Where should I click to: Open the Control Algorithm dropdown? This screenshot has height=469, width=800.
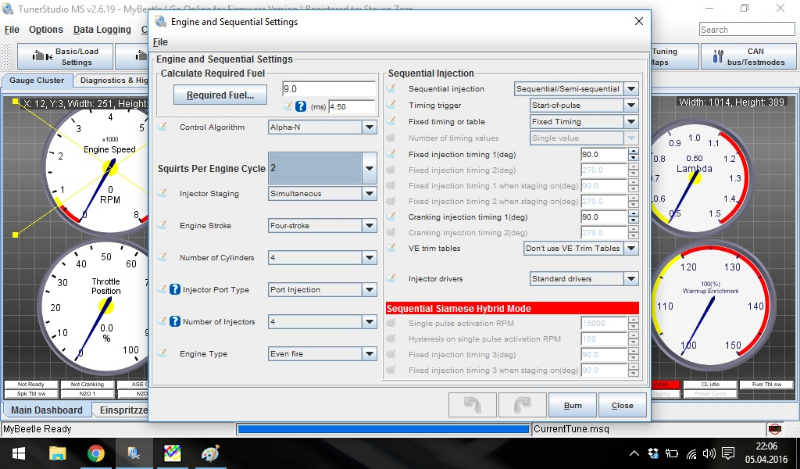369,128
